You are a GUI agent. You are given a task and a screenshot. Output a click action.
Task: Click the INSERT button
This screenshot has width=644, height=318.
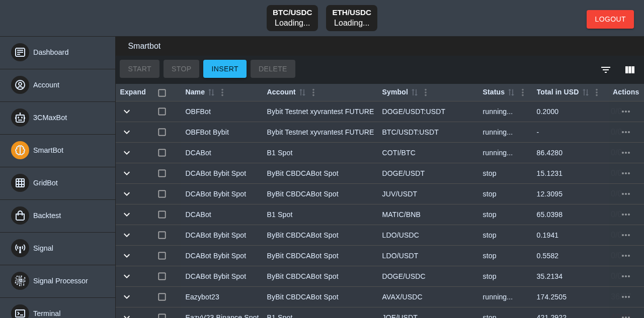click(x=225, y=69)
